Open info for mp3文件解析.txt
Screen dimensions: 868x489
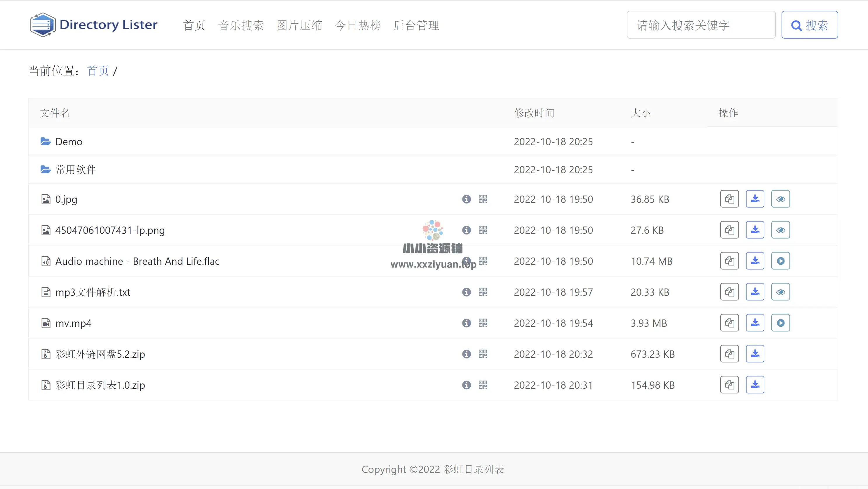[x=466, y=292]
